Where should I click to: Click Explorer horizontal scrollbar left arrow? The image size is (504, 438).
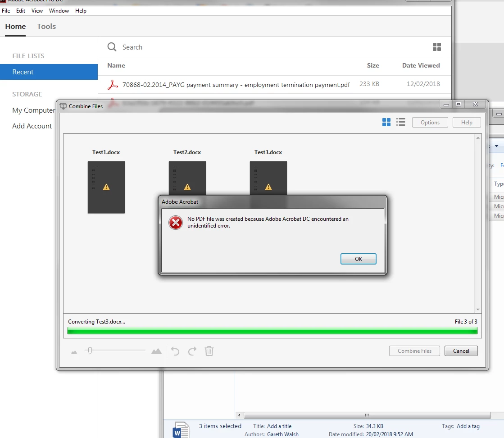pos(239,415)
